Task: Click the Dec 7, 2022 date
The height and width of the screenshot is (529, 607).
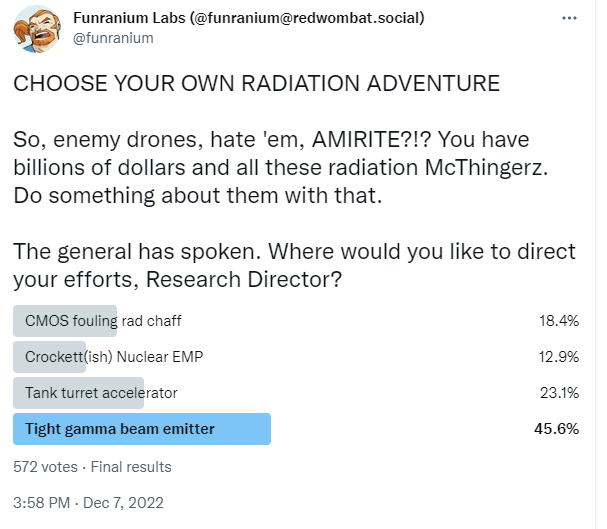Action: [x=123, y=503]
